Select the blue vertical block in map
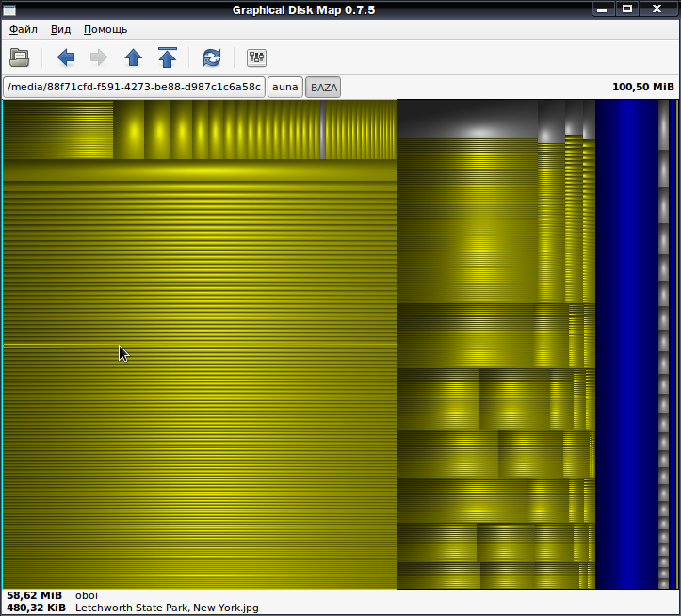 (x=625, y=344)
